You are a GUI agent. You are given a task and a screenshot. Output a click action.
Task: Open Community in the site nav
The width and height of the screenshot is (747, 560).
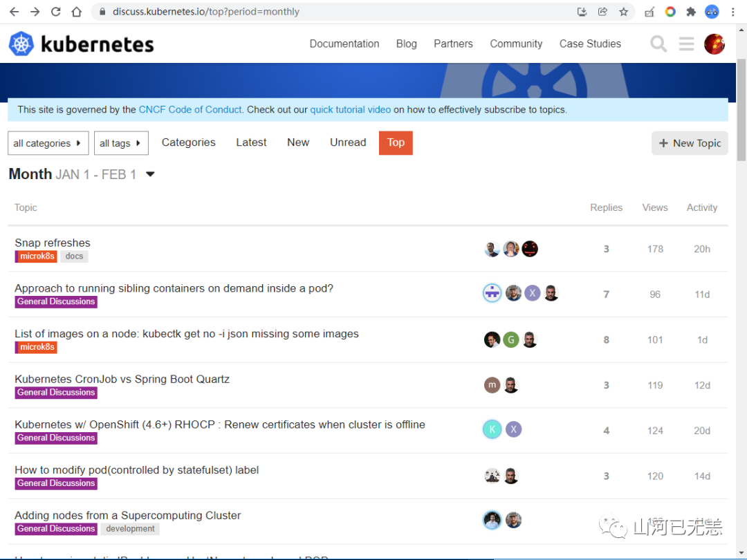[516, 44]
